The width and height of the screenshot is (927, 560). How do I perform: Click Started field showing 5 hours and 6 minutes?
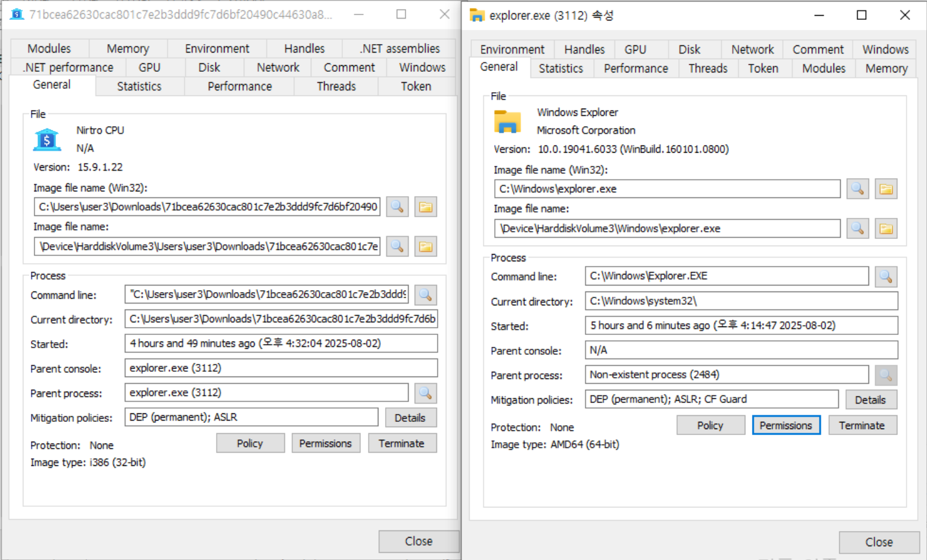click(x=741, y=326)
